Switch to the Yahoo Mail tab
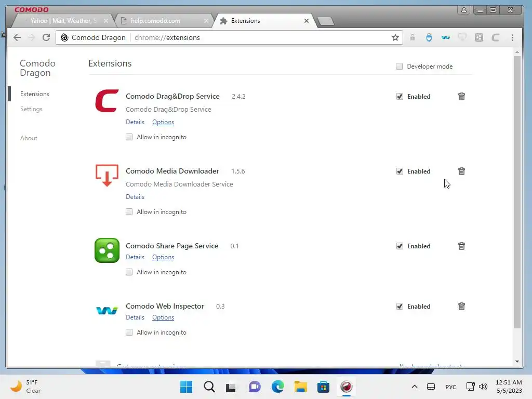 point(63,21)
